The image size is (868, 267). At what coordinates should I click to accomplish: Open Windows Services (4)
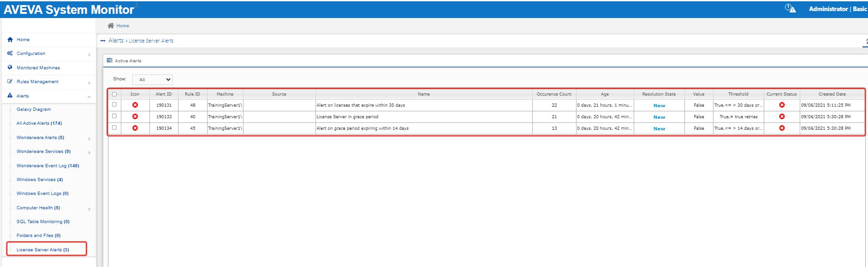40,180
